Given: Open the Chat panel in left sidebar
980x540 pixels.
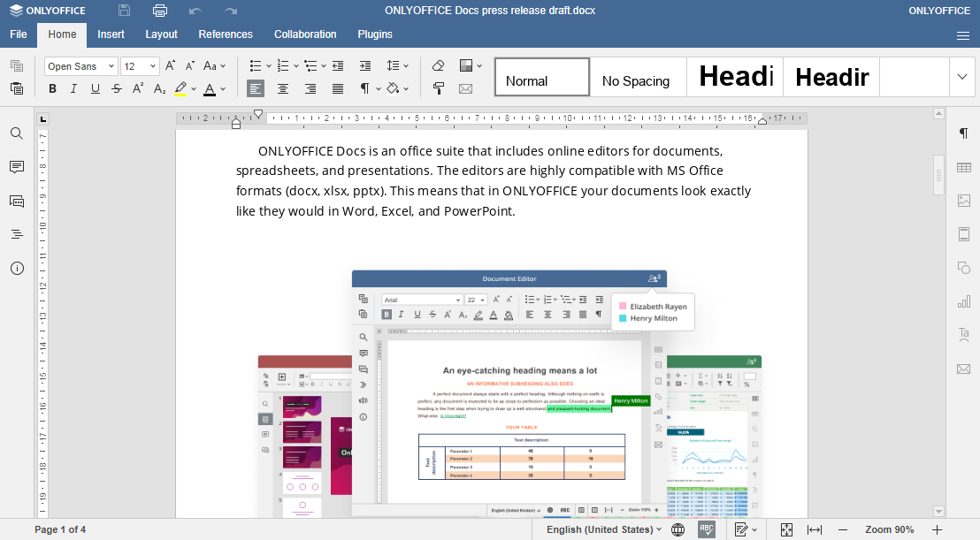Looking at the screenshot, I should tap(17, 201).
